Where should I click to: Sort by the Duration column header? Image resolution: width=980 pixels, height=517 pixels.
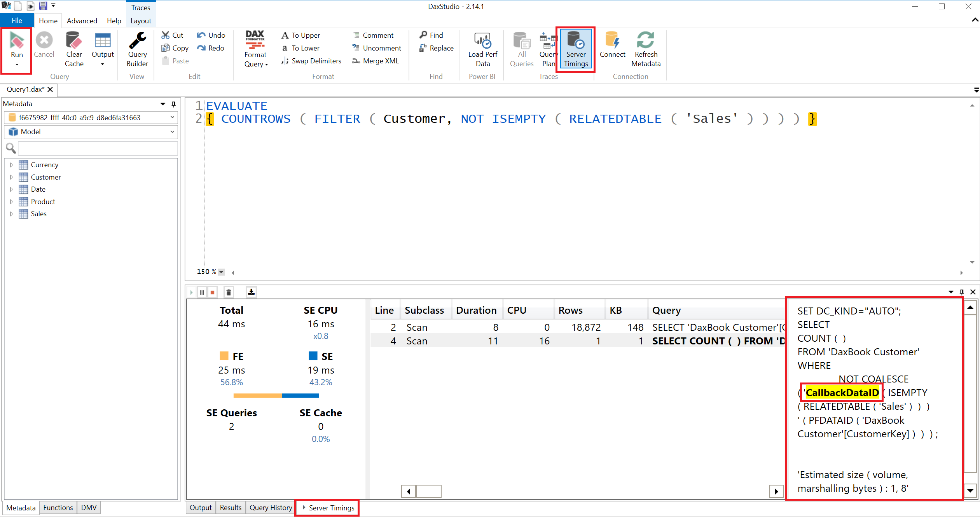pyautogui.click(x=476, y=310)
